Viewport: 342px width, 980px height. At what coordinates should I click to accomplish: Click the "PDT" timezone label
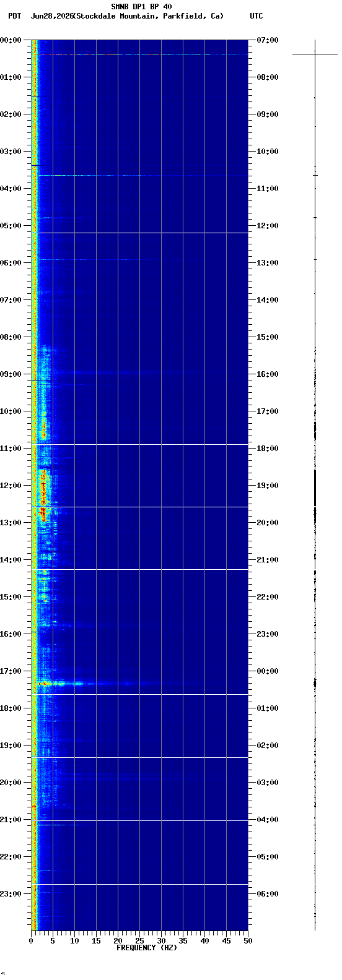[x=14, y=16]
